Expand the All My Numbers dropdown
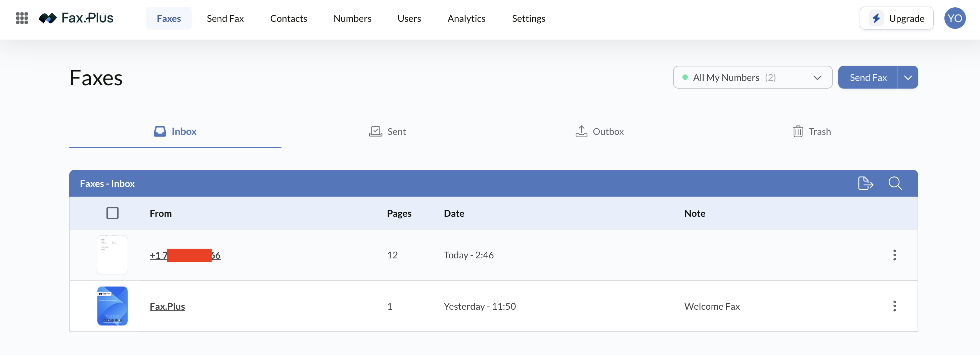 pyautogui.click(x=753, y=78)
